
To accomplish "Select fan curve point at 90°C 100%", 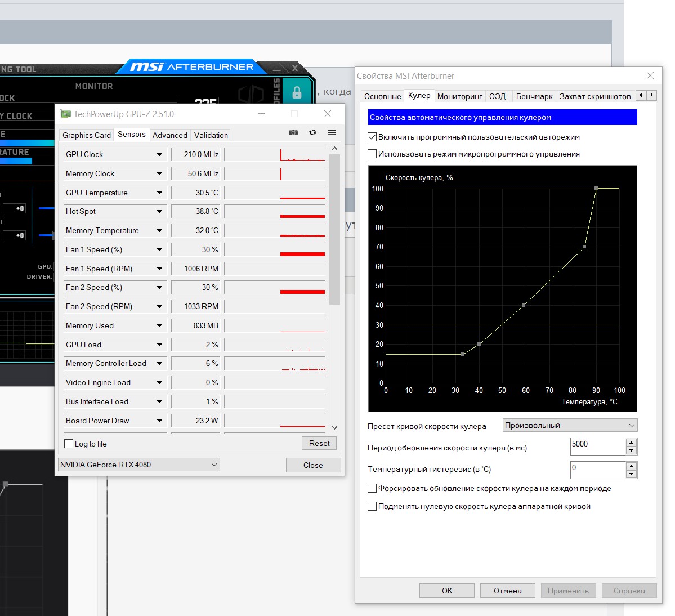I will 596,188.
